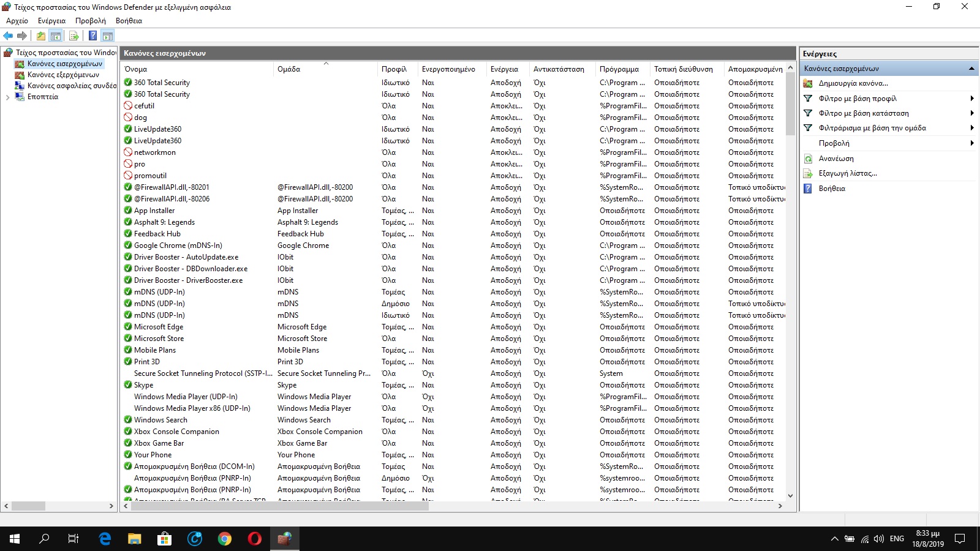Click Εξαγωγή λίστας... in the Actions pane

(x=848, y=173)
